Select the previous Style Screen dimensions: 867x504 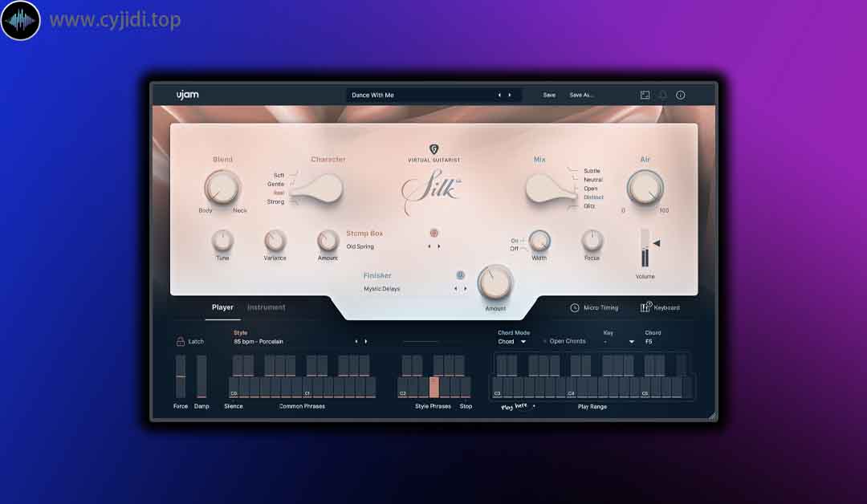click(356, 342)
